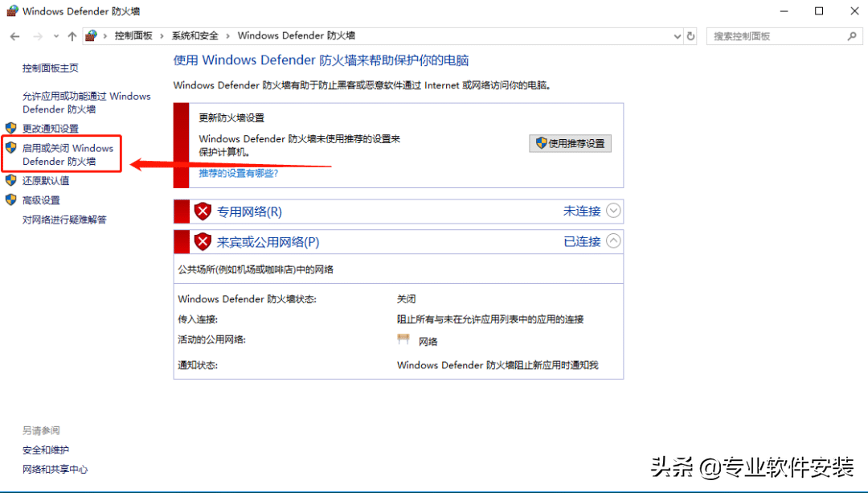This screenshot has width=868, height=493.
Task: Click the firewall icon in address bar
Action: tap(92, 36)
